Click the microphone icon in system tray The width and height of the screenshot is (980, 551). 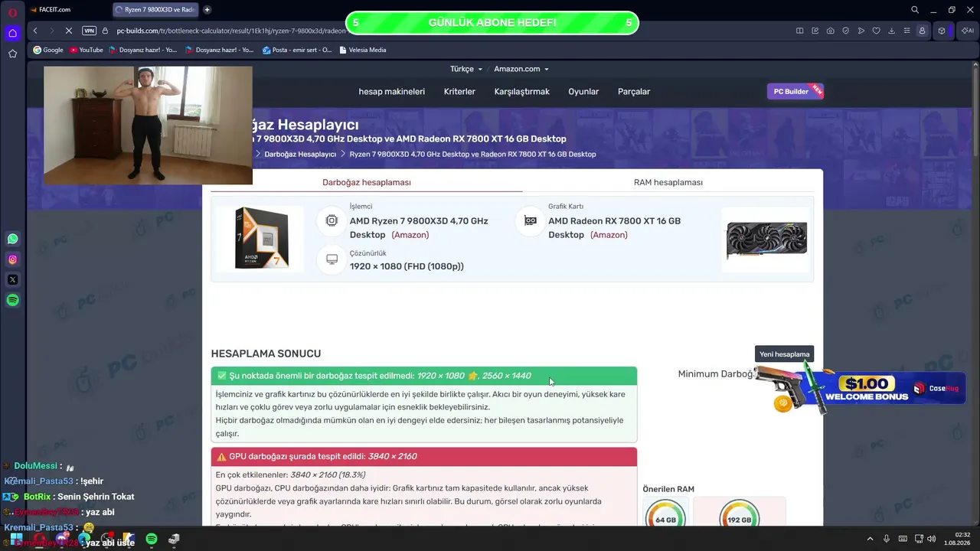point(887,539)
